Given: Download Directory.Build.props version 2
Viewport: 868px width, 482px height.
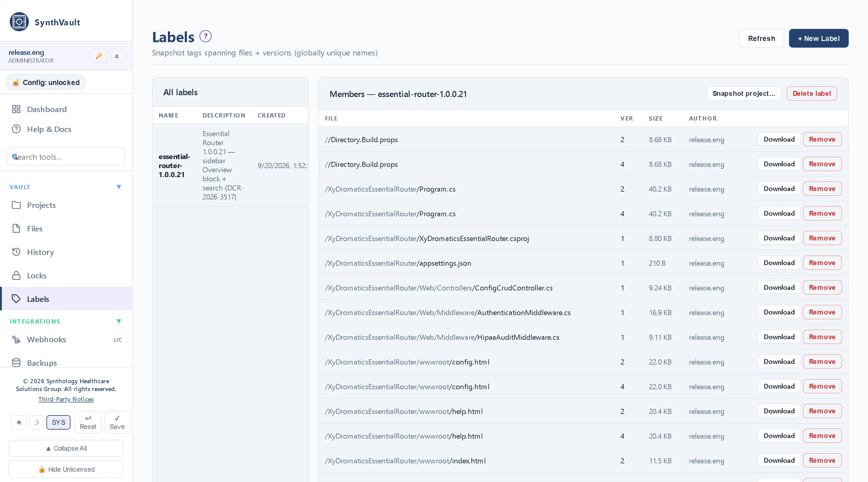Looking at the screenshot, I should pos(779,139).
